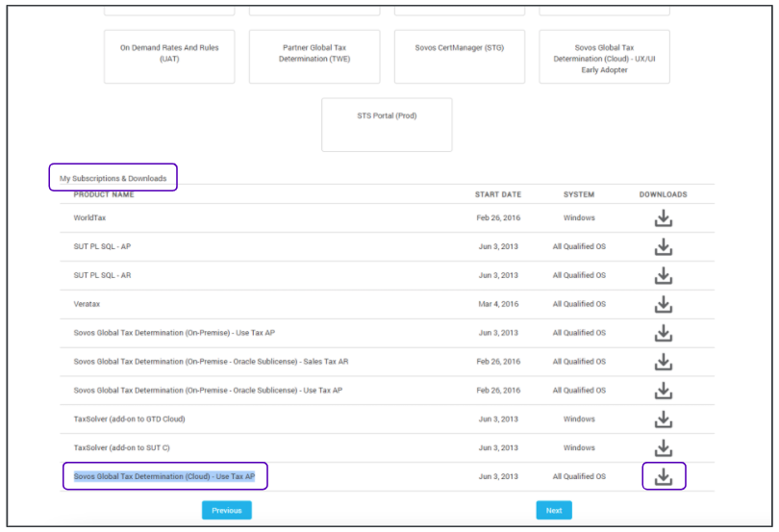The width and height of the screenshot is (779, 532).
Task: Download Sovos GTD Cloud Use Tax AP
Action: click(x=663, y=476)
